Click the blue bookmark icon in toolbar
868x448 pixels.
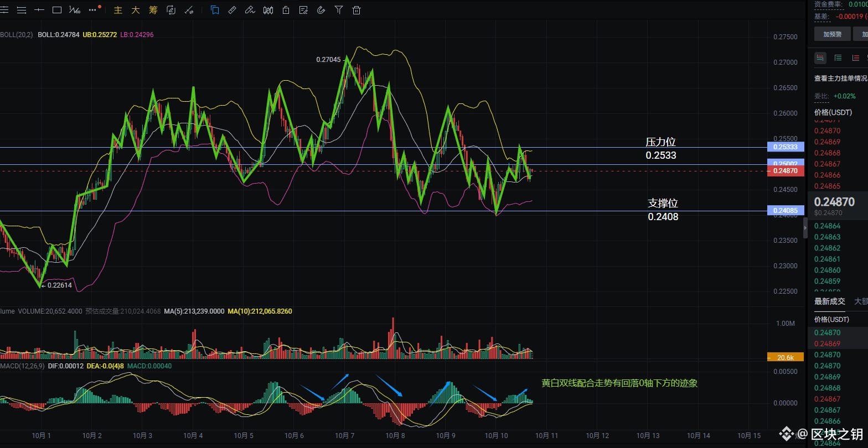(214, 10)
